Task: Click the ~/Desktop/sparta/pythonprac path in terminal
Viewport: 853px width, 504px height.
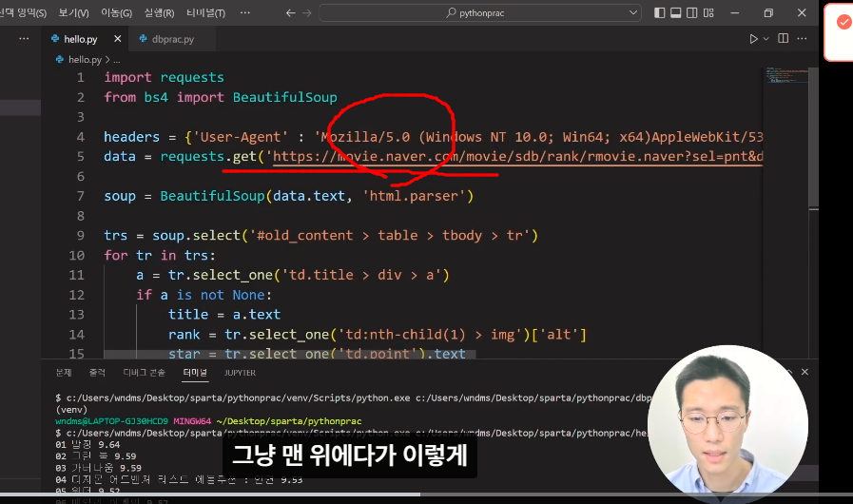Action: coord(289,421)
